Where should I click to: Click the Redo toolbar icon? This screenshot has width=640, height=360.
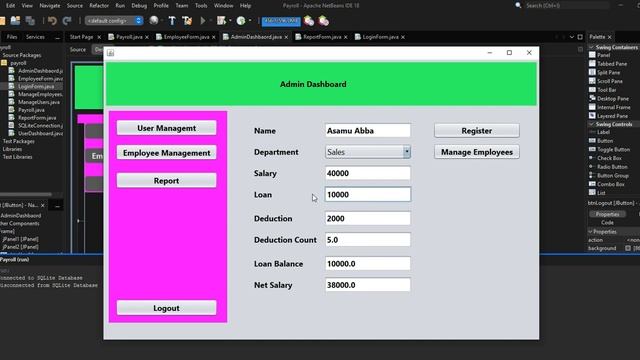[67, 21]
